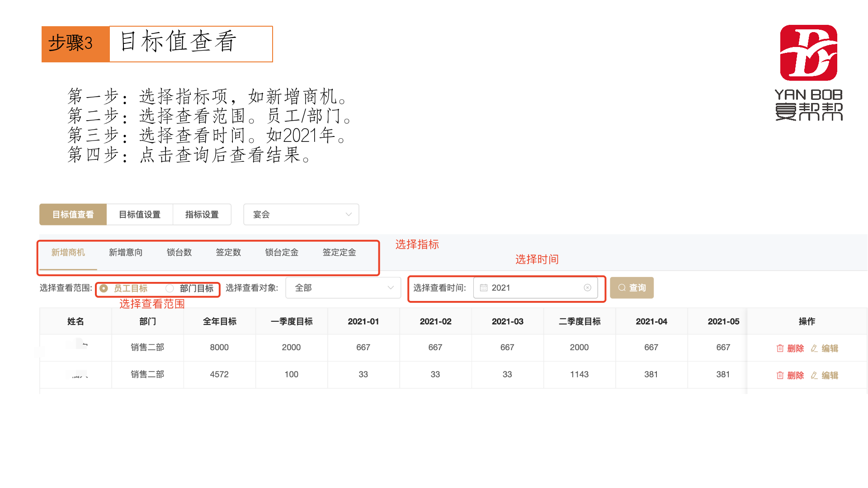The width and height of the screenshot is (868, 488).
Task: Clear the 2021 date with the circle-x icon
Action: coord(587,288)
